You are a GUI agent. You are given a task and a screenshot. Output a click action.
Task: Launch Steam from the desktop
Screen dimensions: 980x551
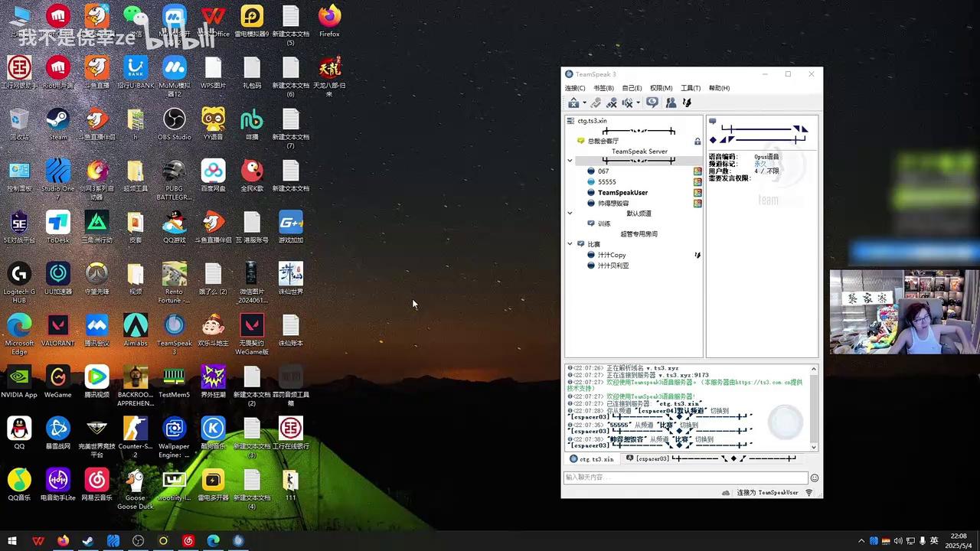click(x=58, y=120)
